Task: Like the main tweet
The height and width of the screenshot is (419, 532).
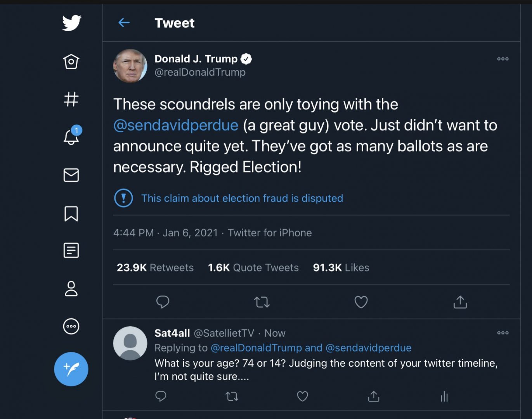Action: coord(361,302)
